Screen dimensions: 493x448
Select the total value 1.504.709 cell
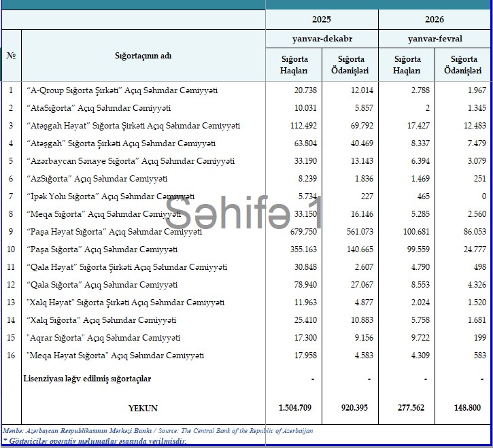point(294,408)
